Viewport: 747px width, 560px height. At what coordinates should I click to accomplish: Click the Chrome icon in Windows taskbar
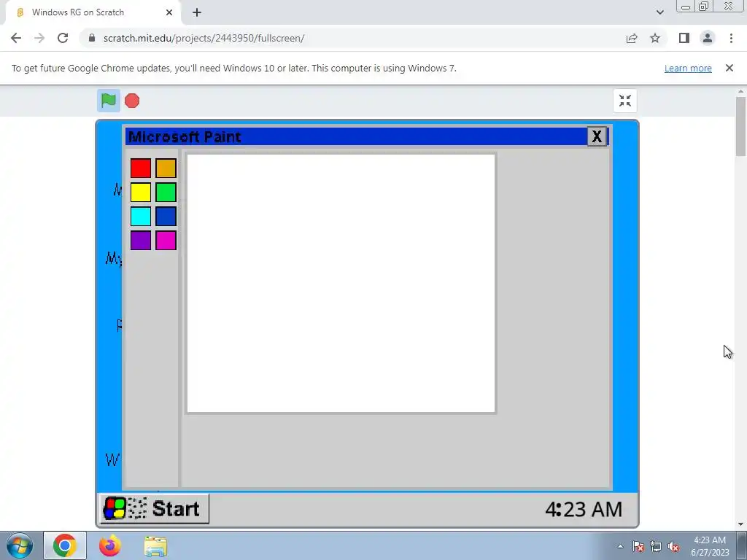click(65, 545)
